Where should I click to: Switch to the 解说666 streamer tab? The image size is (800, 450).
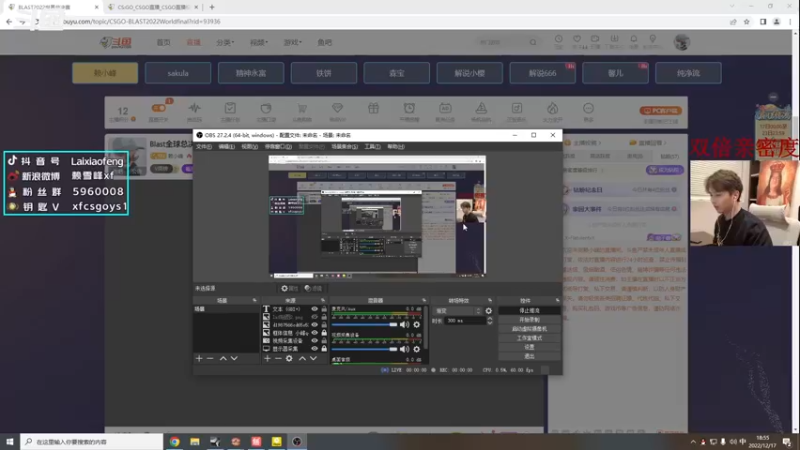pyautogui.click(x=542, y=73)
